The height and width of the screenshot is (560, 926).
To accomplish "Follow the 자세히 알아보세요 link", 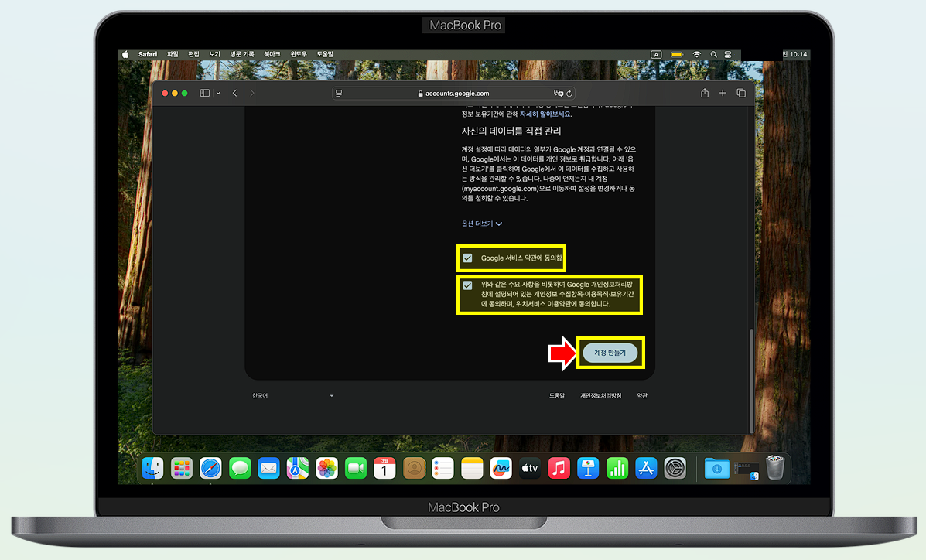I will coord(545,114).
